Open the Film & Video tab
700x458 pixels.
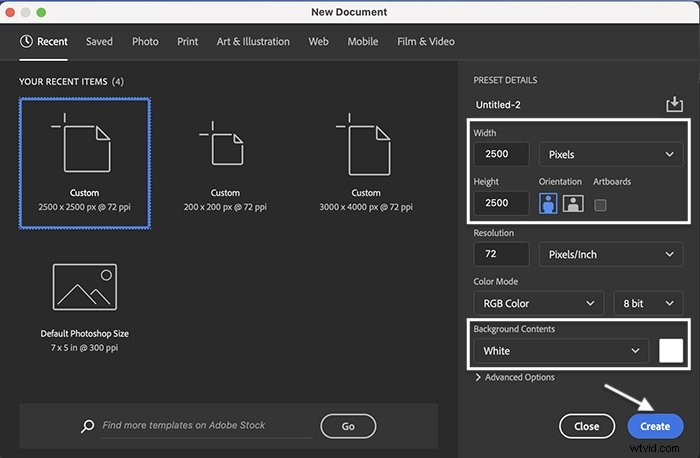[425, 42]
